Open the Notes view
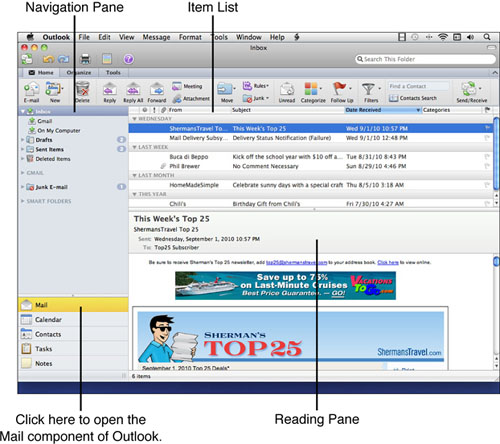500x444 pixels. (73, 364)
